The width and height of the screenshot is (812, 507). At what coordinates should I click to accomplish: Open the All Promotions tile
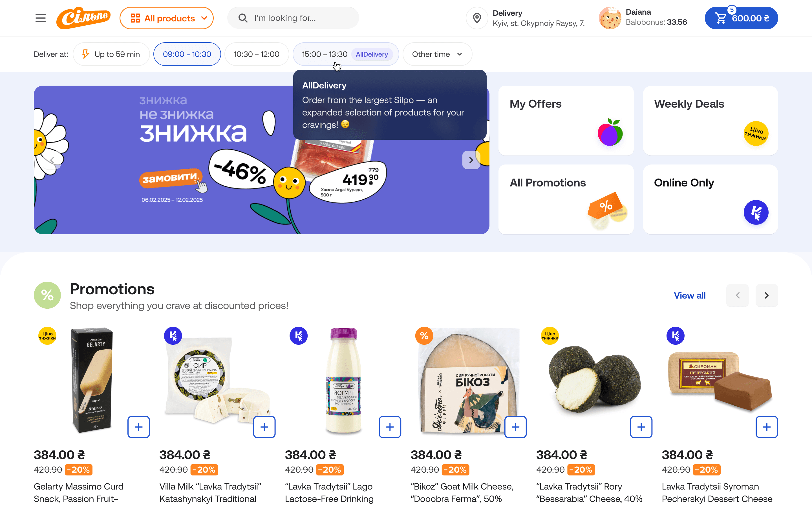tap(566, 199)
